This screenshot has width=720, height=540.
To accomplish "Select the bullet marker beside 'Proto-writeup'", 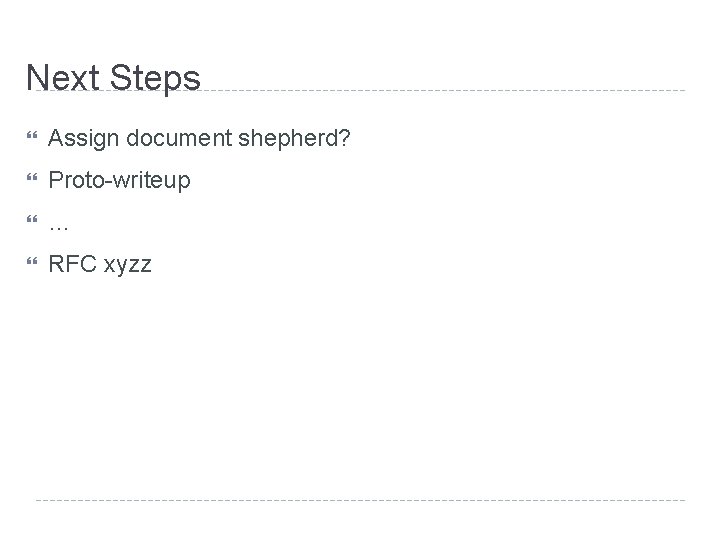I will tap(32, 181).
